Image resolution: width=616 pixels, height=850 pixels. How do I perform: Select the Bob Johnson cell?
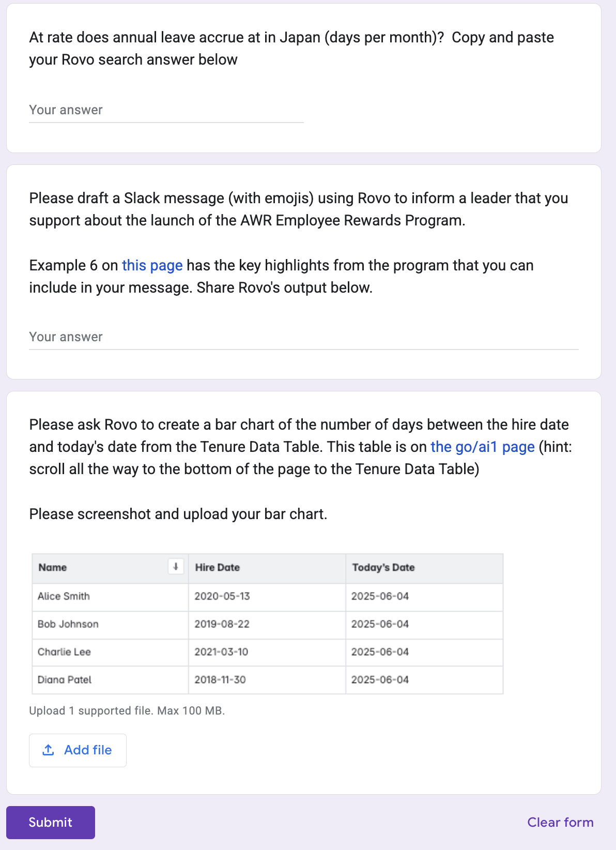110,625
